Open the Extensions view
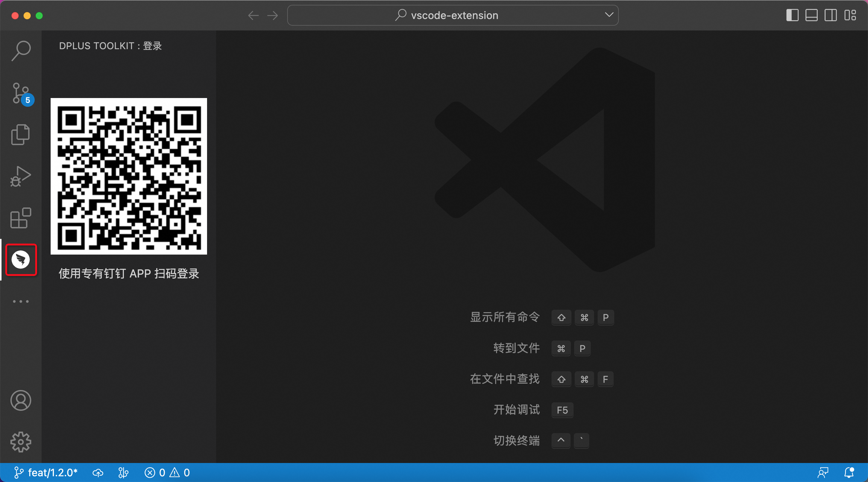Screen dimensions: 868x482 pos(21,218)
